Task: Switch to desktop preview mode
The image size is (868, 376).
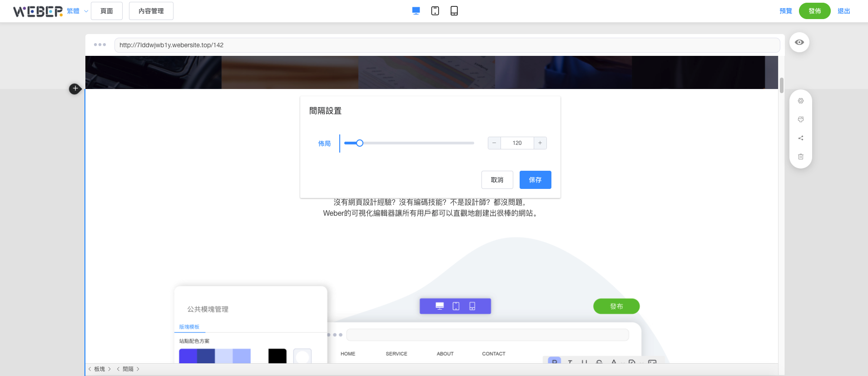Action: [416, 11]
